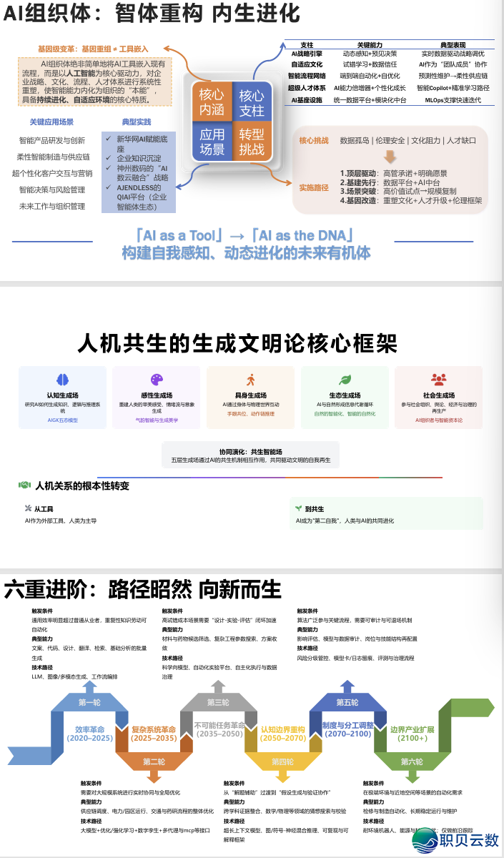Click the 生态生成场 card title
This screenshot has width=504, height=858.
(345, 395)
